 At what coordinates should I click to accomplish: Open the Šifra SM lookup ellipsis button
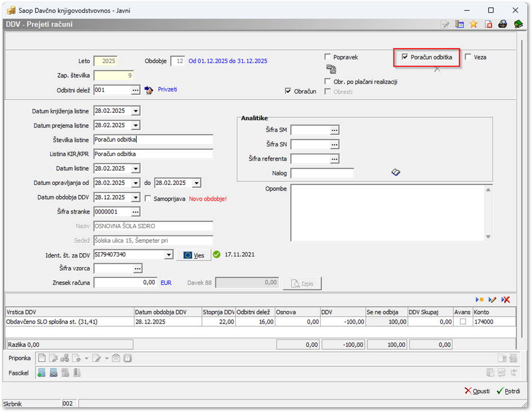pos(334,130)
